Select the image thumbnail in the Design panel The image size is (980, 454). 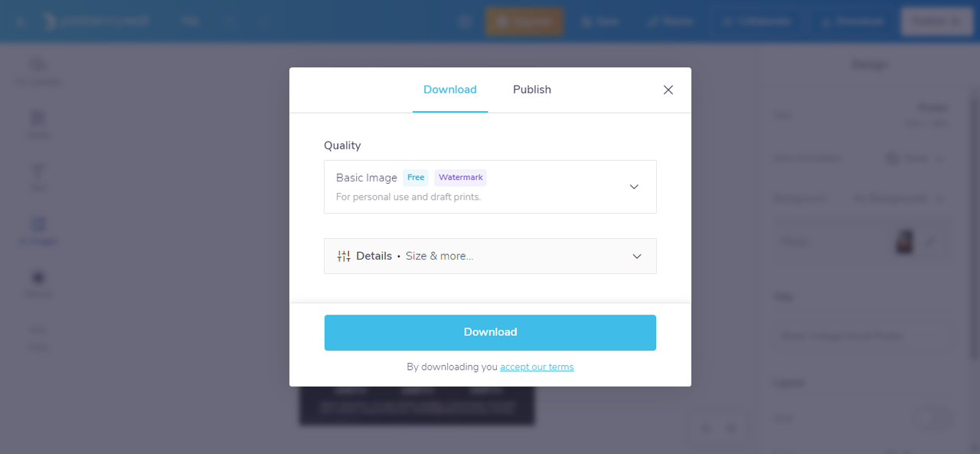point(904,242)
